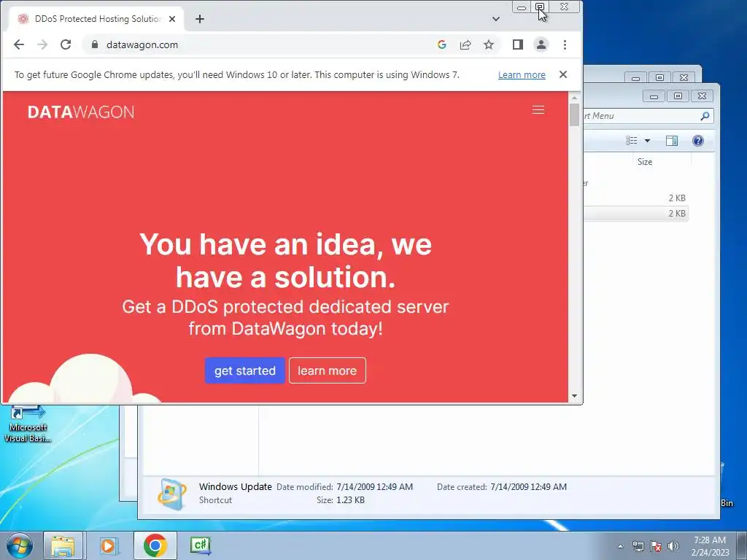
Task: Click the get started button
Action: (245, 370)
